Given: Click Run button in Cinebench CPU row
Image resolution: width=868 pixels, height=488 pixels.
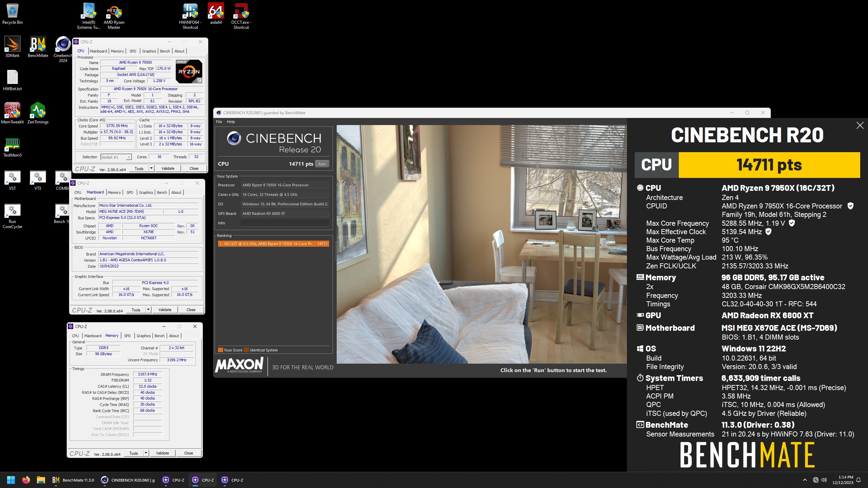Looking at the screenshot, I should [x=322, y=164].
